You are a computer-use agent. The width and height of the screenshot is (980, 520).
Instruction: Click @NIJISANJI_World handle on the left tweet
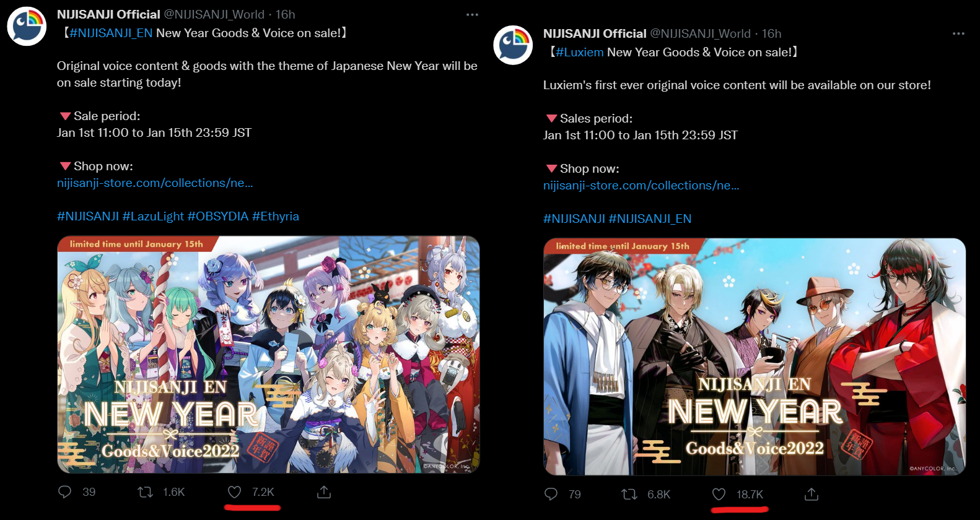click(214, 14)
